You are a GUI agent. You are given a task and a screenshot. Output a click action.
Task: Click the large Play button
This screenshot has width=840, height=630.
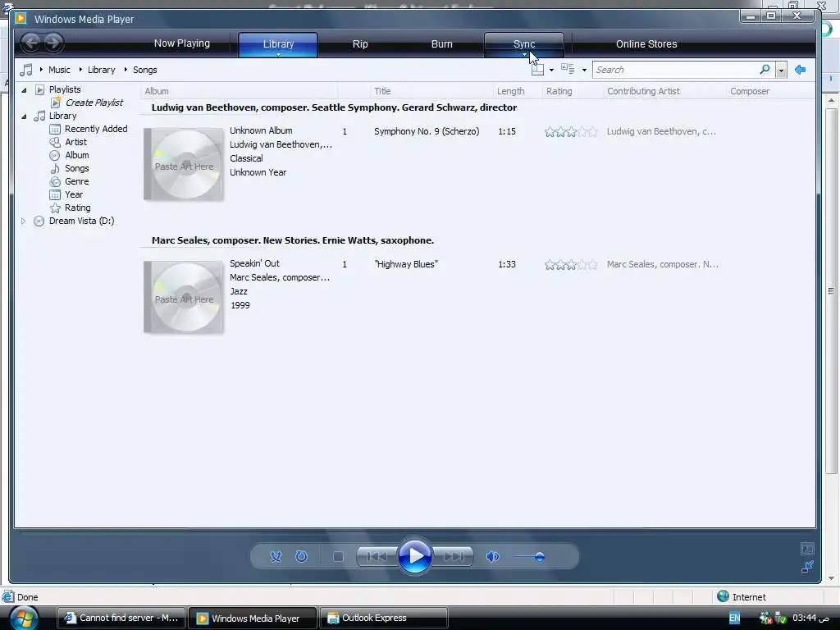[x=414, y=556]
